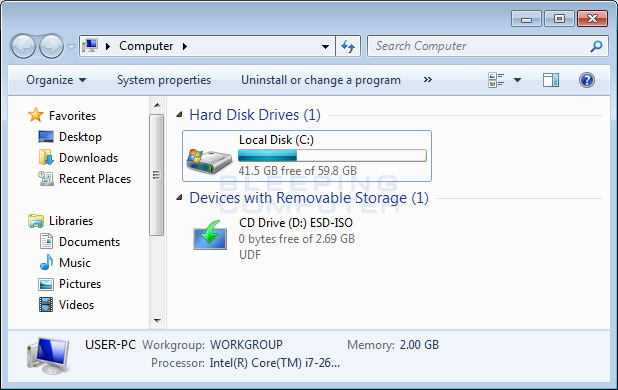The height and width of the screenshot is (390, 618).
Task: Click the navigation pane scroll up arrow
Action: click(x=157, y=105)
